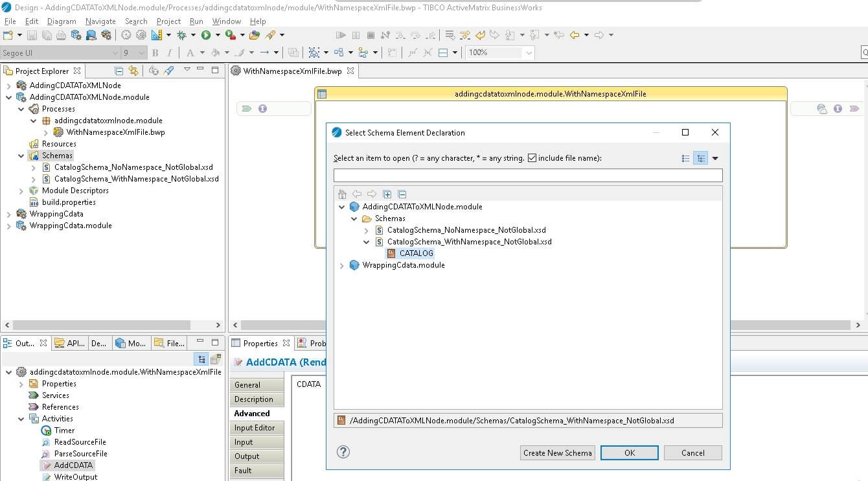
Task: Collapse the Processes folder in Project Explorer
Action: coord(21,109)
